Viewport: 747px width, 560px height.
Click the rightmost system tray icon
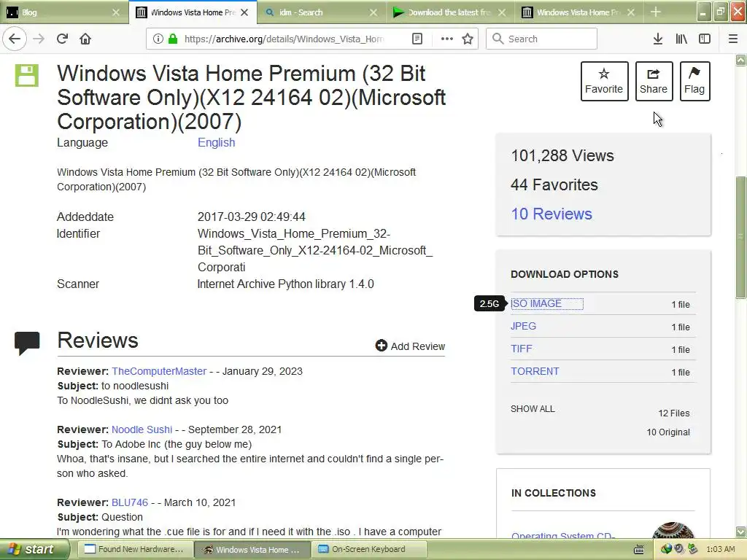click(692, 549)
